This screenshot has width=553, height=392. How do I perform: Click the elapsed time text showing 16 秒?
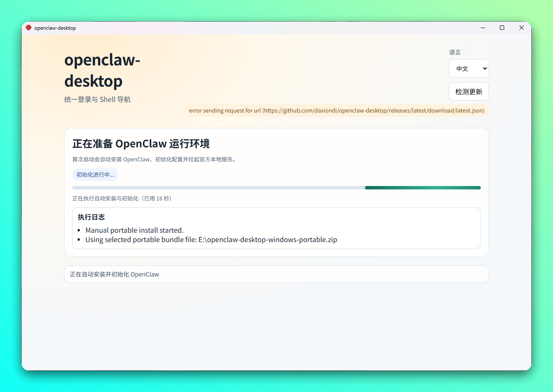tap(122, 198)
